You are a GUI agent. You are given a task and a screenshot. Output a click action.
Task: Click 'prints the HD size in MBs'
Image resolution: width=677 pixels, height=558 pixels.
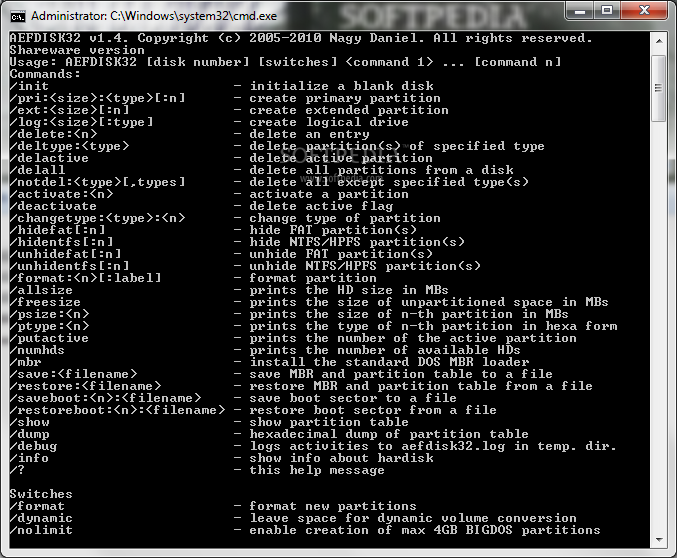pos(349,290)
